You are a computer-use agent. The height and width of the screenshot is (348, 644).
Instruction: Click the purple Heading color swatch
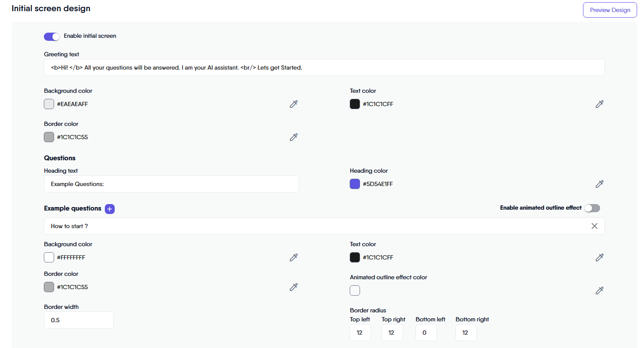click(x=355, y=184)
